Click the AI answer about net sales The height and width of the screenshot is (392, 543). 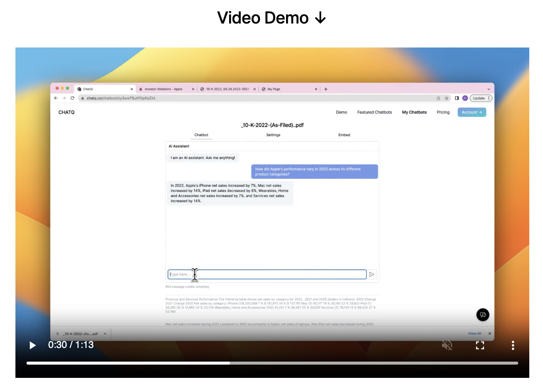pyautogui.click(x=230, y=193)
